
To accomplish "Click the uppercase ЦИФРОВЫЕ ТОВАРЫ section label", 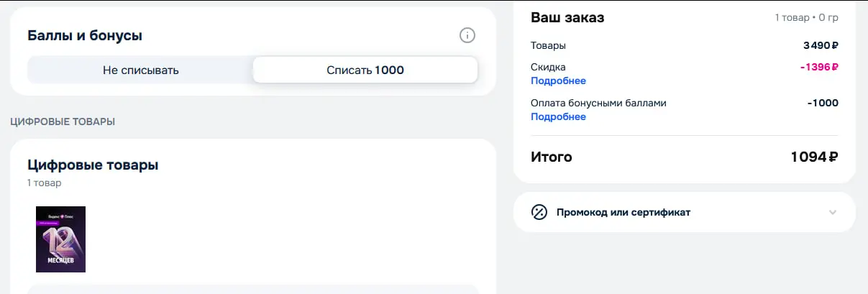I will click(63, 121).
